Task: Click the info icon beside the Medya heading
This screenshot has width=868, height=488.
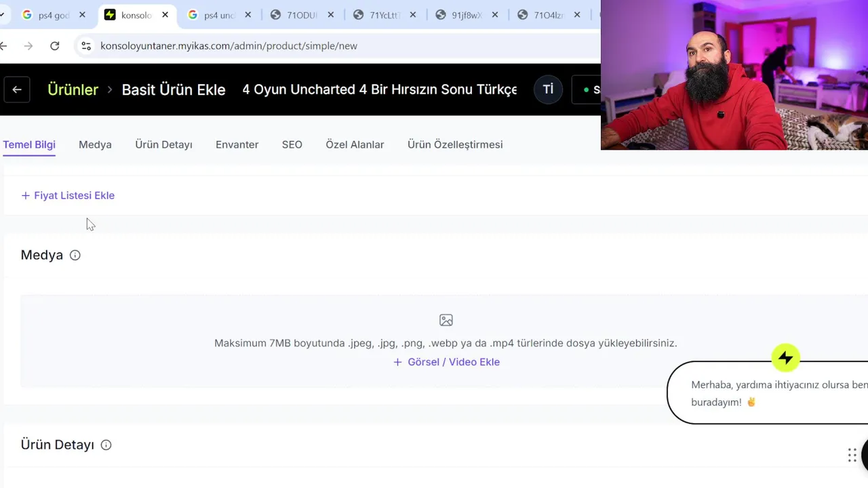Action: pyautogui.click(x=75, y=256)
